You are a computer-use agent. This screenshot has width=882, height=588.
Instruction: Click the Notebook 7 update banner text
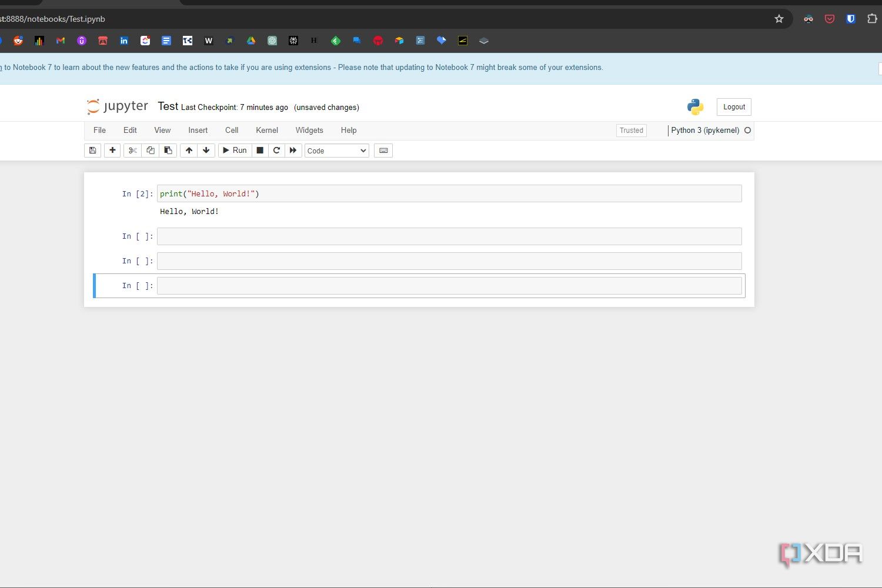[x=302, y=68]
